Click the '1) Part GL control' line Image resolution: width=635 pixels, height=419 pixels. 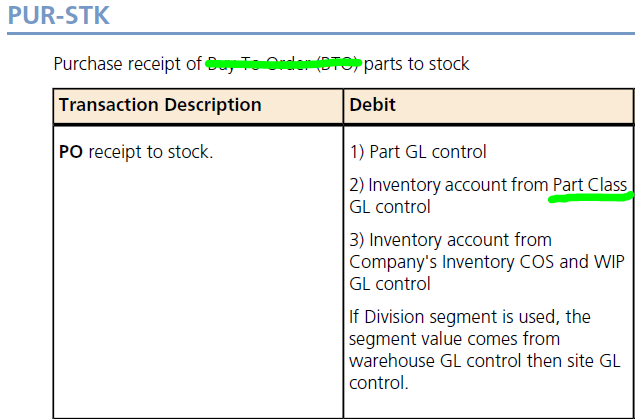pyautogui.click(x=418, y=152)
